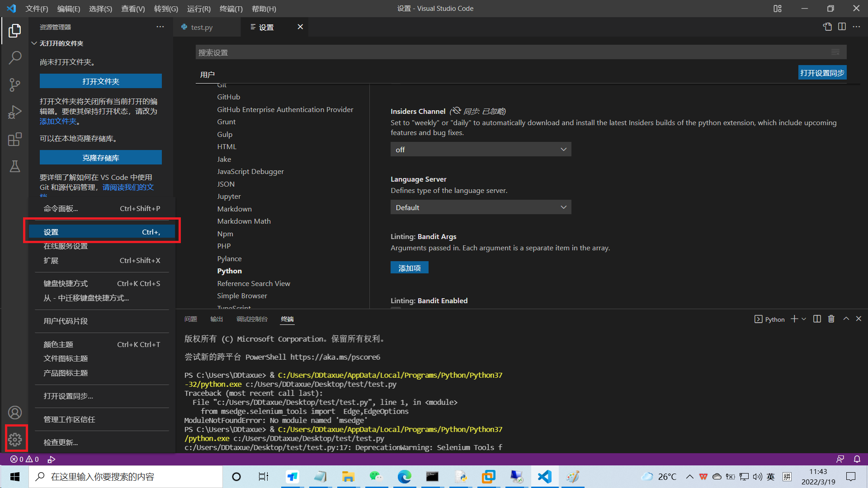Open notifications bell in status bar
This screenshot has height=488, width=868.
pos(857,459)
